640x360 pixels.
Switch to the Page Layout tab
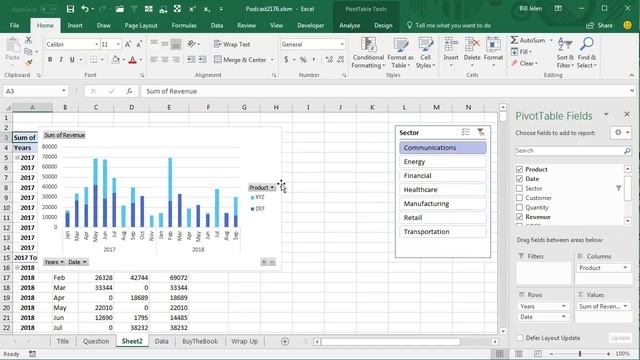click(x=141, y=25)
